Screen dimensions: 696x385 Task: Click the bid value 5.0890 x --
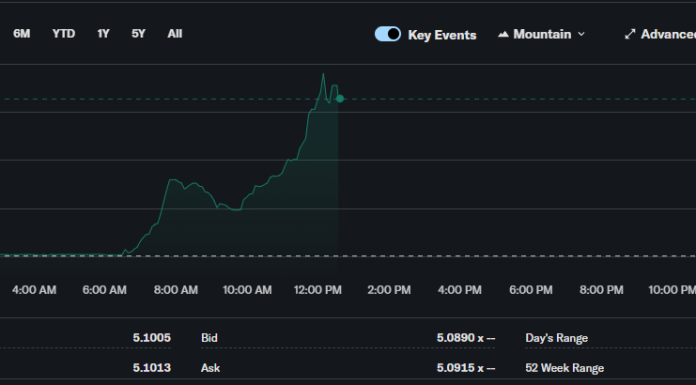tap(466, 338)
